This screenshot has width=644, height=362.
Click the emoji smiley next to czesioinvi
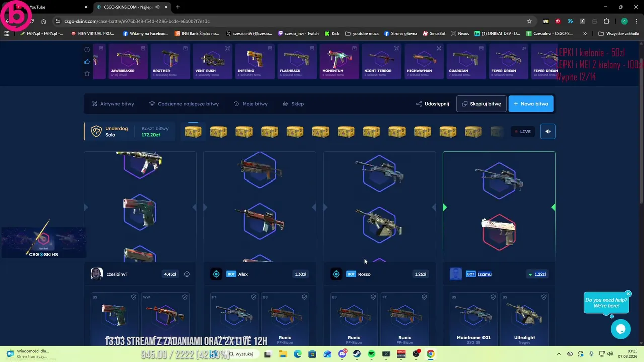[x=187, y=274]
